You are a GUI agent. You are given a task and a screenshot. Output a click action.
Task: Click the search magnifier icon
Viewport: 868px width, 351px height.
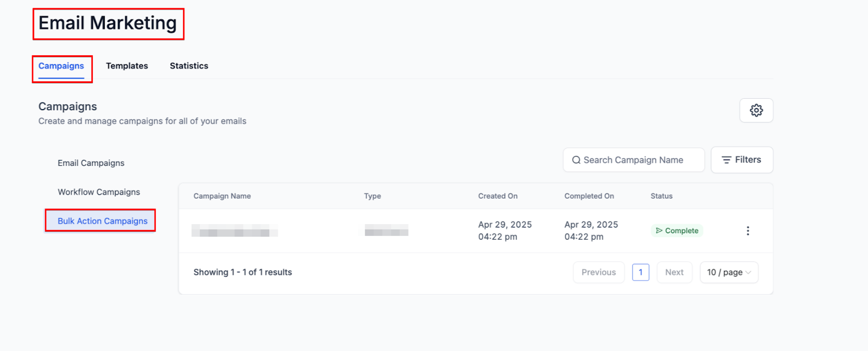point(576,160)
